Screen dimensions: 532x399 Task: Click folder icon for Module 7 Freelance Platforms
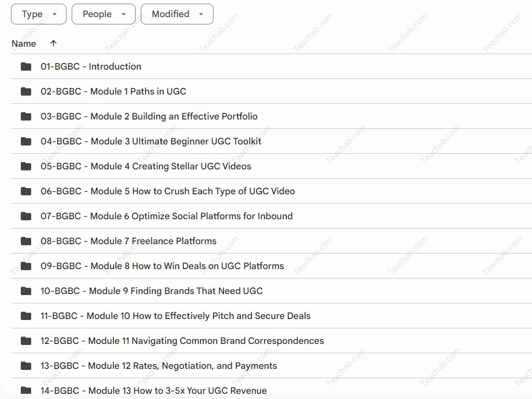coord(26,241)
